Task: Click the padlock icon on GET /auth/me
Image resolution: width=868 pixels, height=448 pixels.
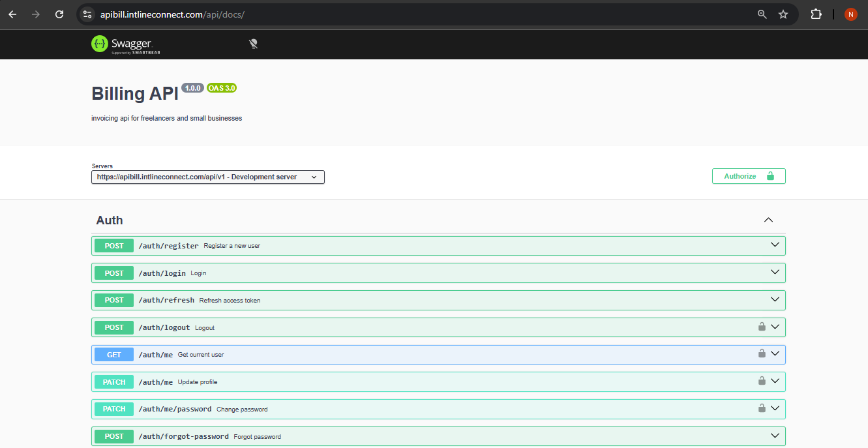Action: tap(761, 354)
